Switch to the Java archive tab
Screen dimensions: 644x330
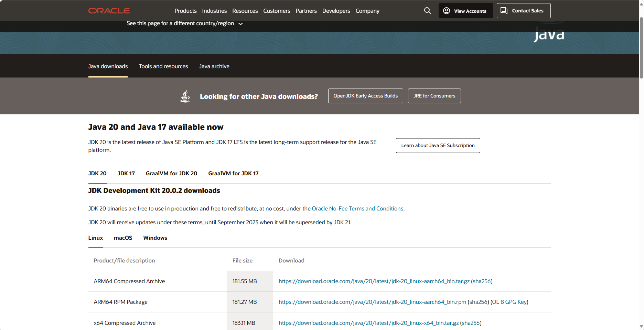tap(214, 66)
